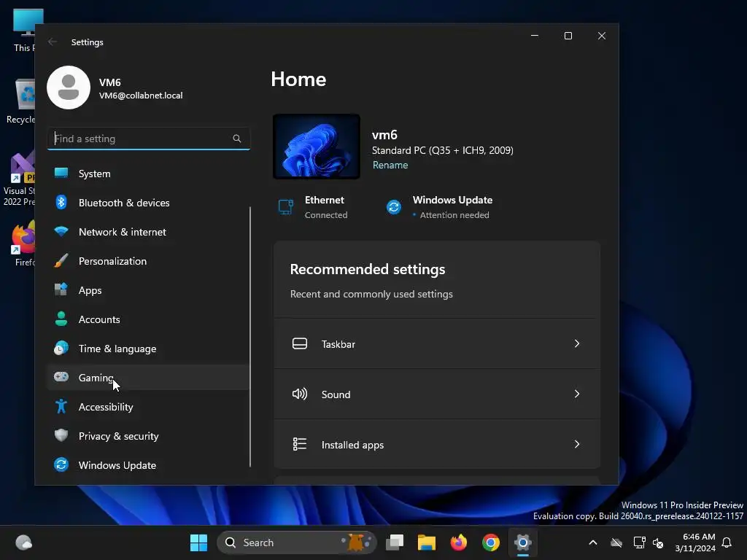Click the taskbar Search box
Screen dimensions: 747x560
tap(296, 542)
